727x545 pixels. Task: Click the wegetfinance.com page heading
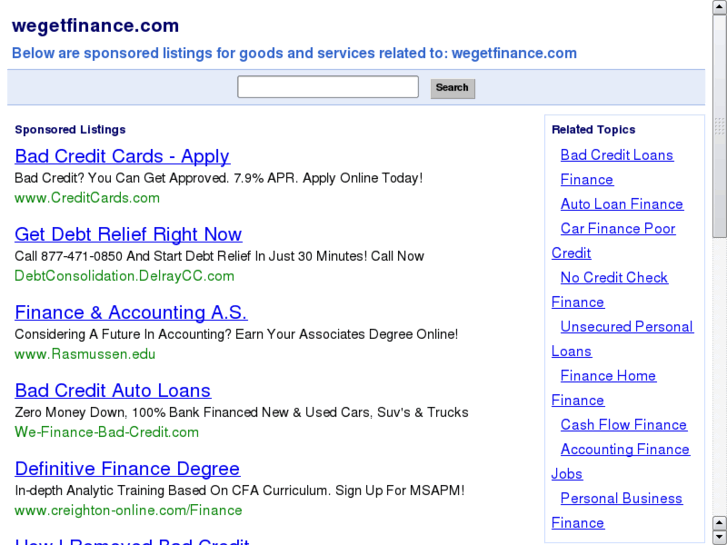[x=96, y=26]
